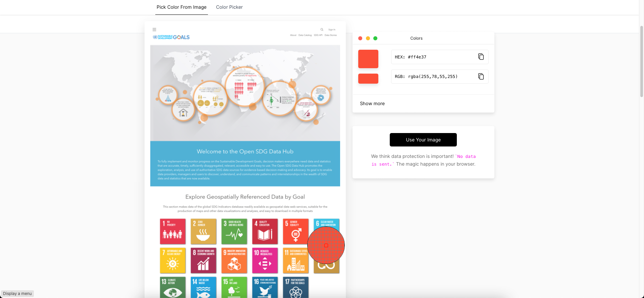Pick color from Industry Innovation tile
Image resolution: width=644 pixels, height=298 pixels.
click(x=234, y=261)
